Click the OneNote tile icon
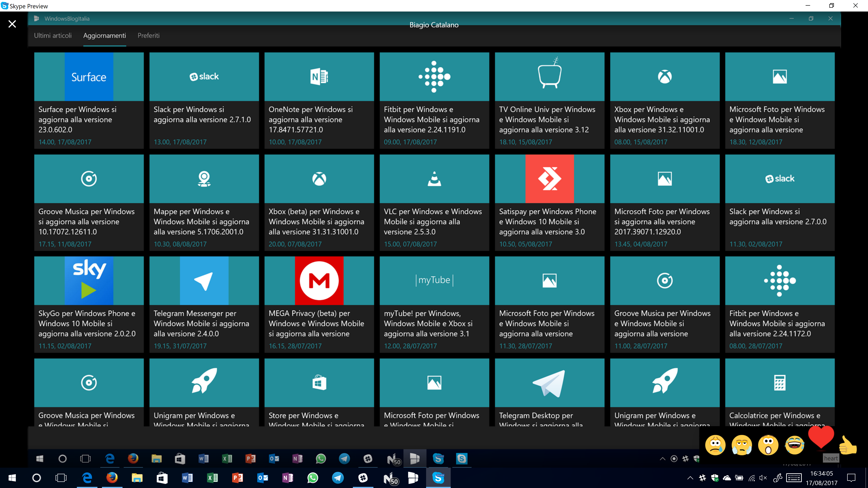This screenshot has width=868, height=488. pos(319,76)
